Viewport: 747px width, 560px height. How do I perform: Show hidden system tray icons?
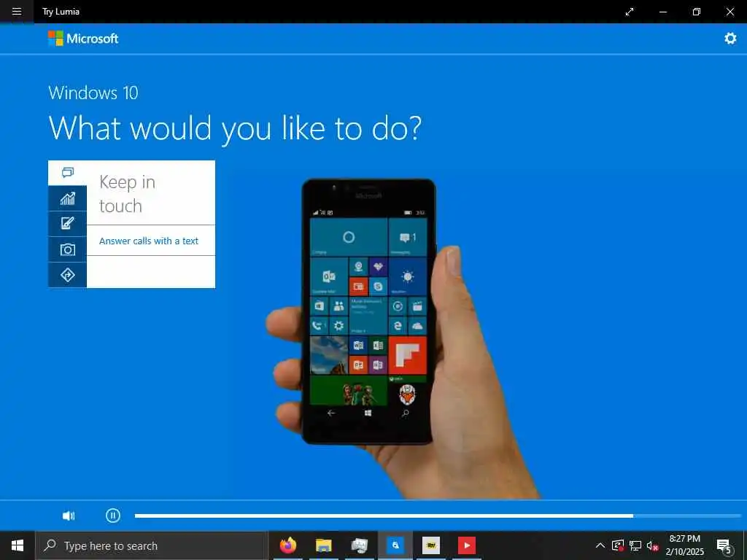(600, 545)
